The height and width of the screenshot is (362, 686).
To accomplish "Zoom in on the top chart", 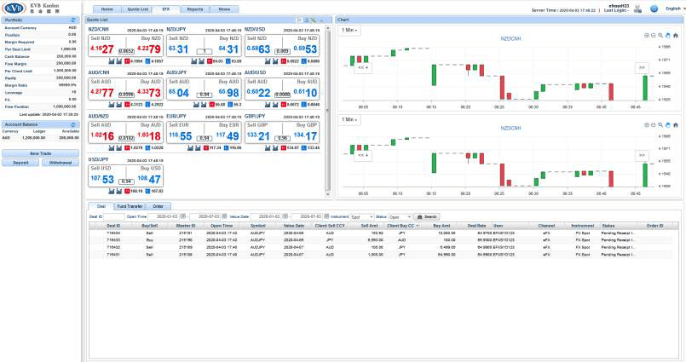I will tap(647, 35).
